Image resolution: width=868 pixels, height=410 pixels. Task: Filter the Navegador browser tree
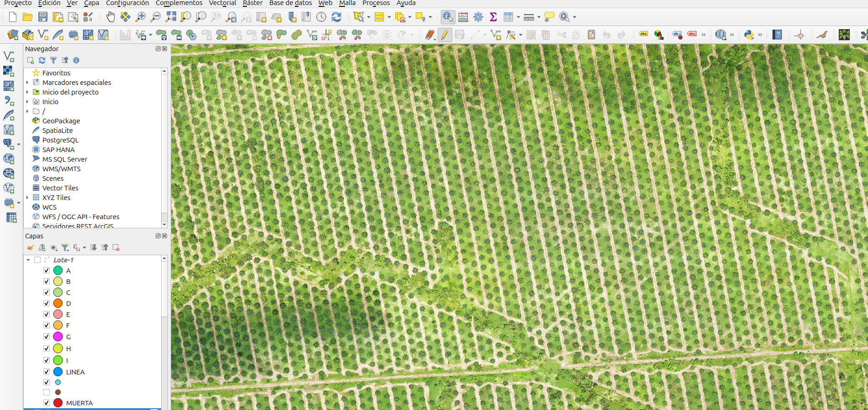pos(53,60)
